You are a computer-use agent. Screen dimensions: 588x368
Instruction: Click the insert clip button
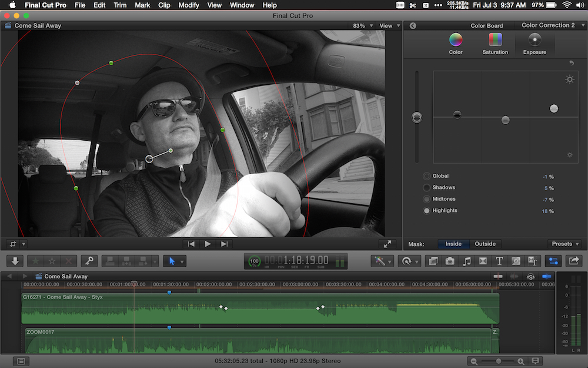(127, 261)
